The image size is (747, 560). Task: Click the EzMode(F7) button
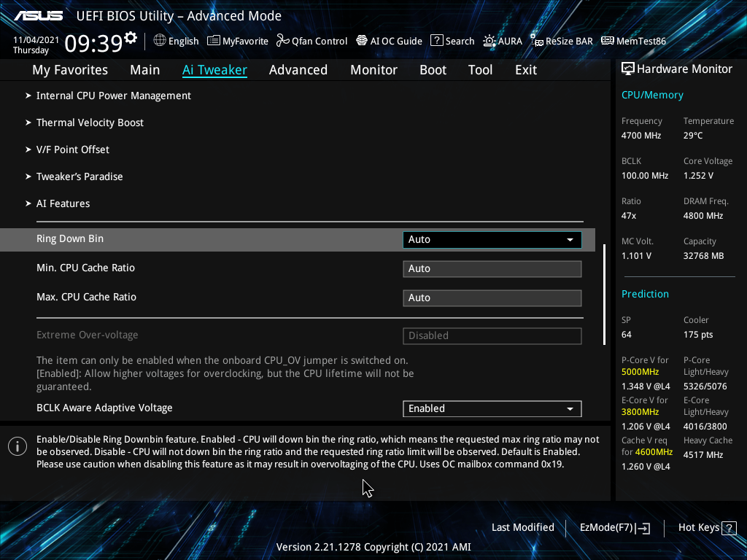tap(614, 528)
